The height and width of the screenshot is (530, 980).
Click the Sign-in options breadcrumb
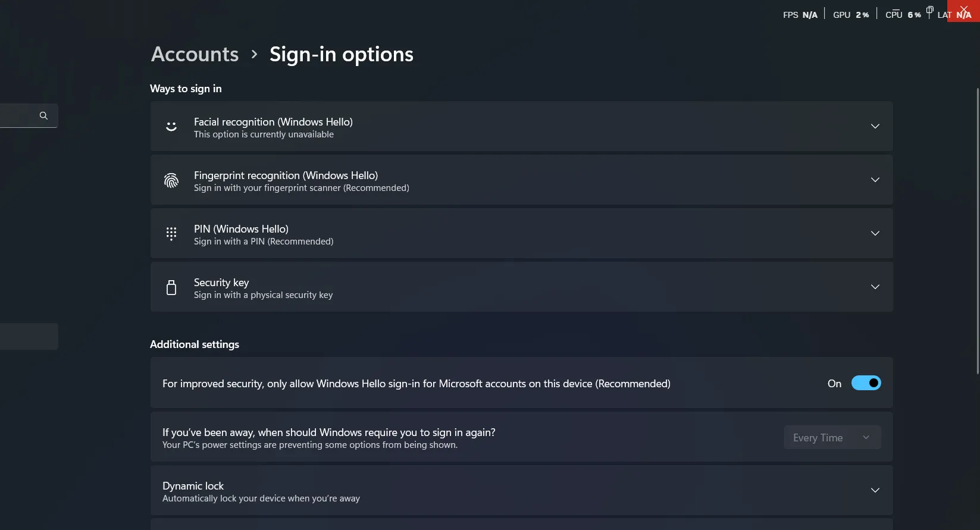pos(341,54)
